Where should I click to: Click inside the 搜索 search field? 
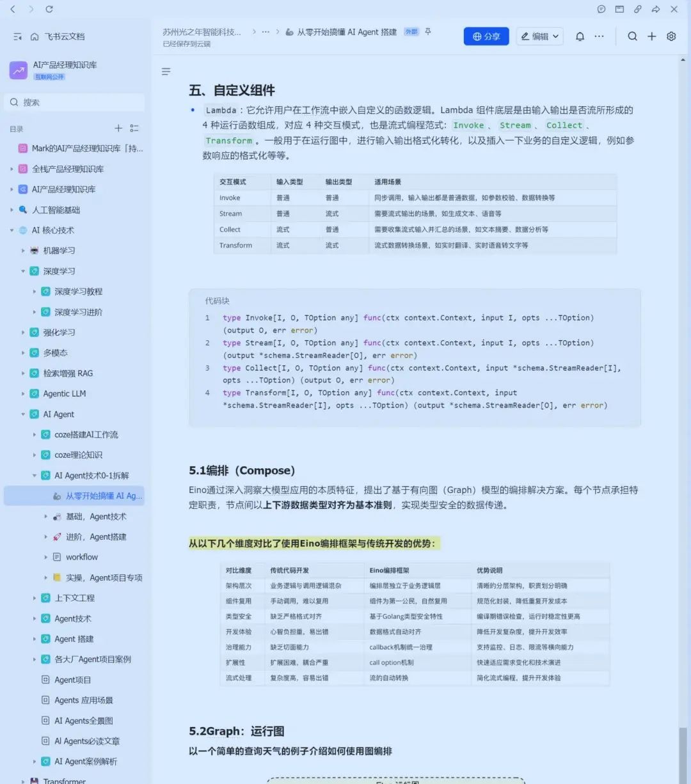pos(74,102)
